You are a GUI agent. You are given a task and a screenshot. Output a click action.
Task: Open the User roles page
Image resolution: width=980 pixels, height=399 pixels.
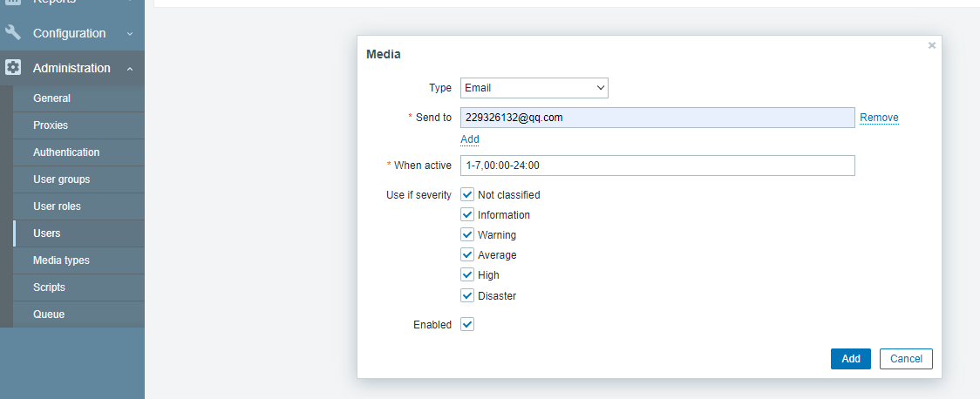point(78,206)
